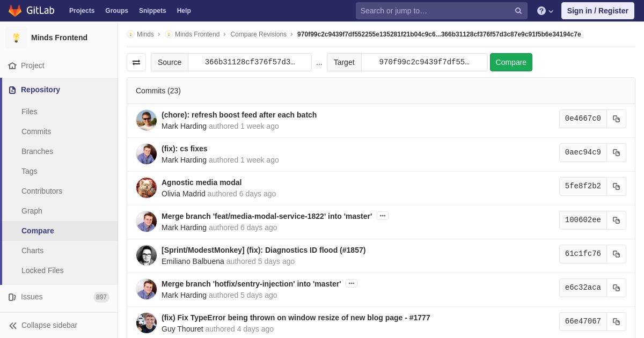The height and width of the screenshot is (338, 644).
Task: Copy commit SHA 66e47067
Action: (x=616, y=321)
